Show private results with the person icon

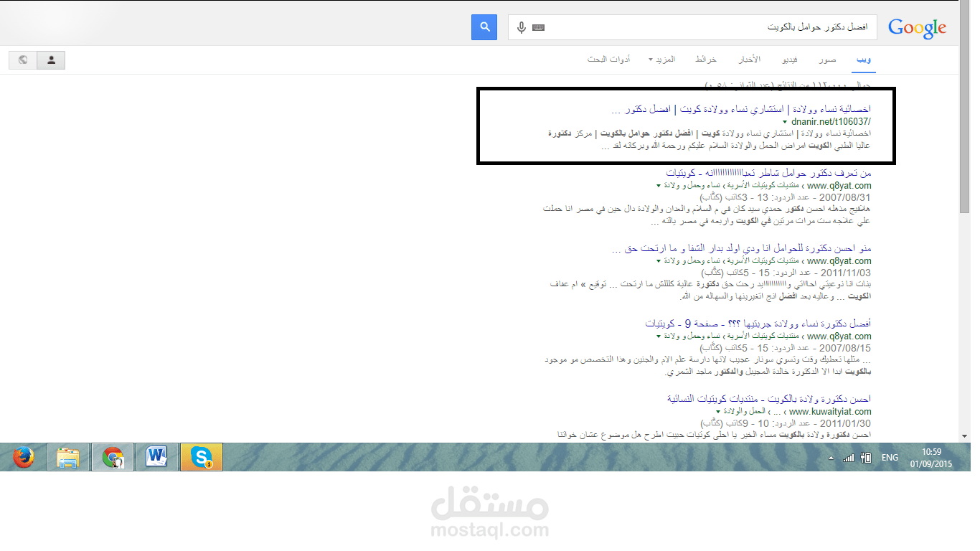click(51, 60)
